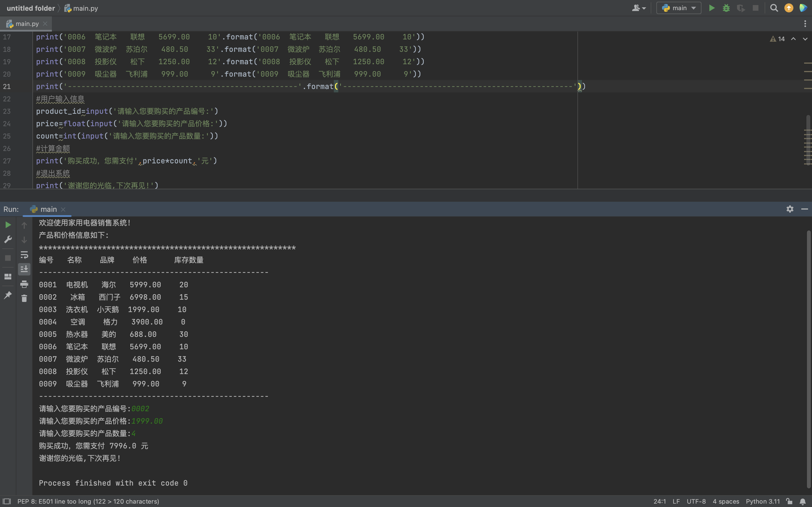This screenshot has height=507, width=812.
Task: Clear console output with trash icon
Action: [x=24, y=299]
